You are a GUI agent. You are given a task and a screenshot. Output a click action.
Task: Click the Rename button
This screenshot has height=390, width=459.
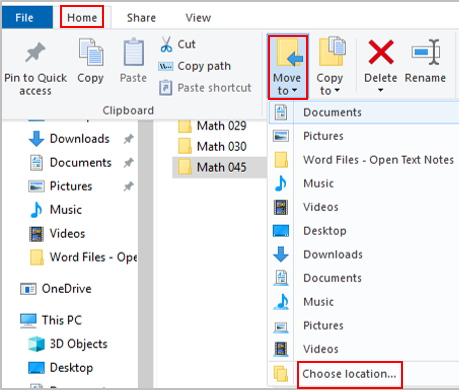click(425, 61)
